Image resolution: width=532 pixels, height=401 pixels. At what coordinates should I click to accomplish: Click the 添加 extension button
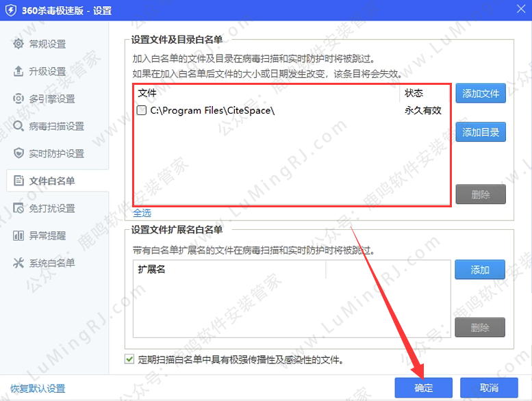click(480, 270)
